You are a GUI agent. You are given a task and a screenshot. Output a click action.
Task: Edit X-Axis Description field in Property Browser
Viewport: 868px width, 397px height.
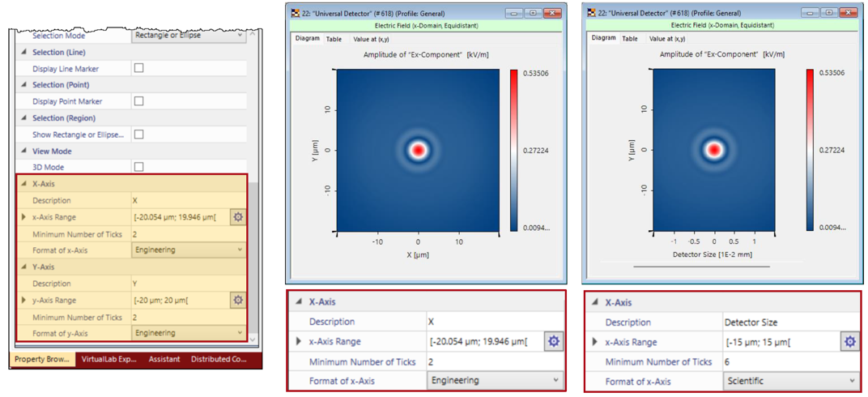(x=189, y=200)
